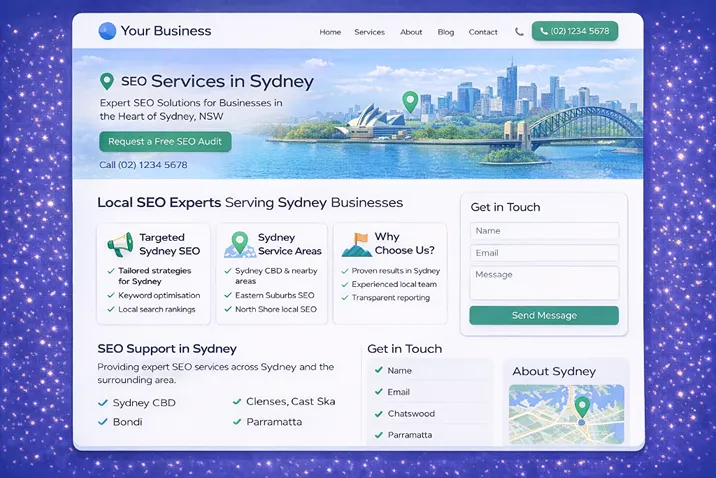Click the checkmark beside Clenses, Cast Ska
The image size is (716, 478).
point(237,402)
